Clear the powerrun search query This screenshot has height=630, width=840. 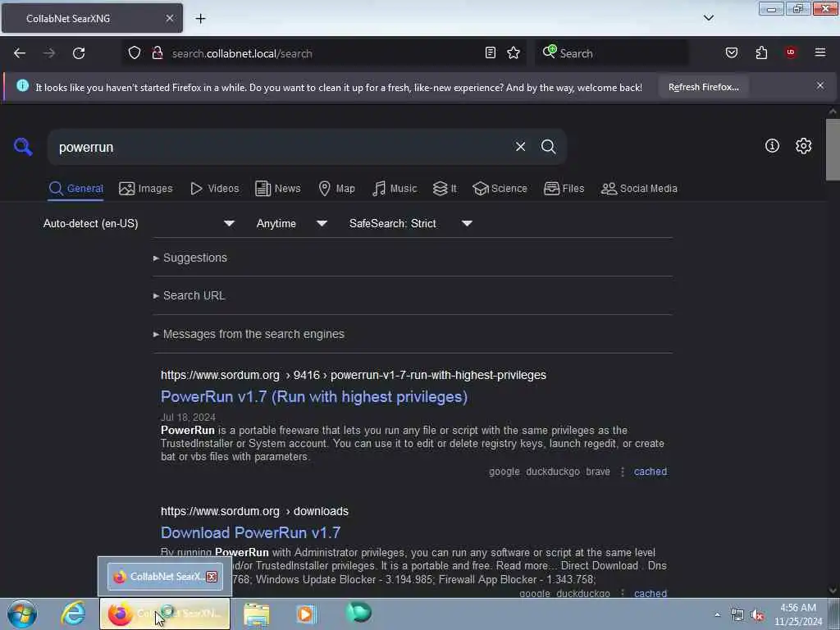coord(520,147)
